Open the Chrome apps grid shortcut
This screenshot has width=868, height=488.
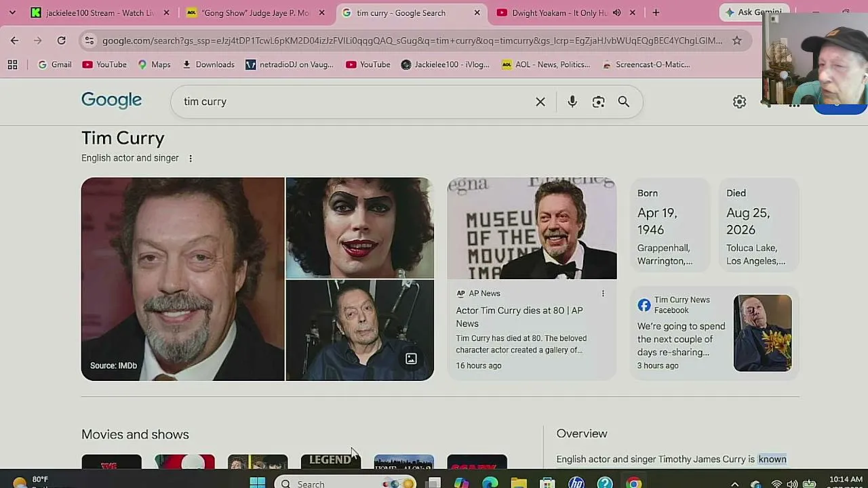12,64
